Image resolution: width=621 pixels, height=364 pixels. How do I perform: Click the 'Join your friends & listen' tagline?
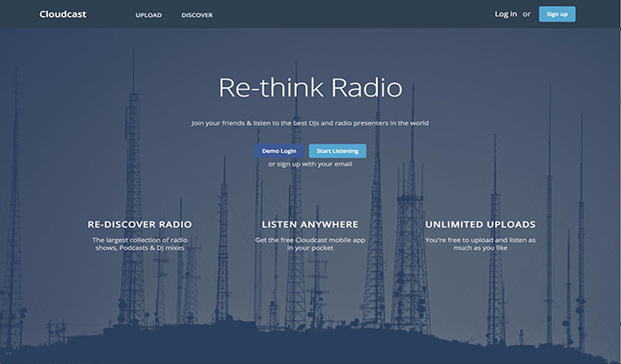coord(310,123)
